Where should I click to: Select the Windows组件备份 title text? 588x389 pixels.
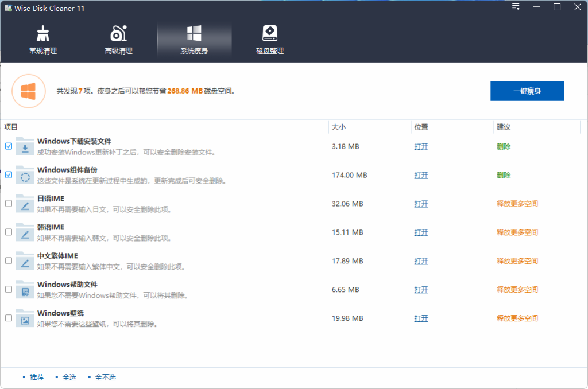coord(68,170)
